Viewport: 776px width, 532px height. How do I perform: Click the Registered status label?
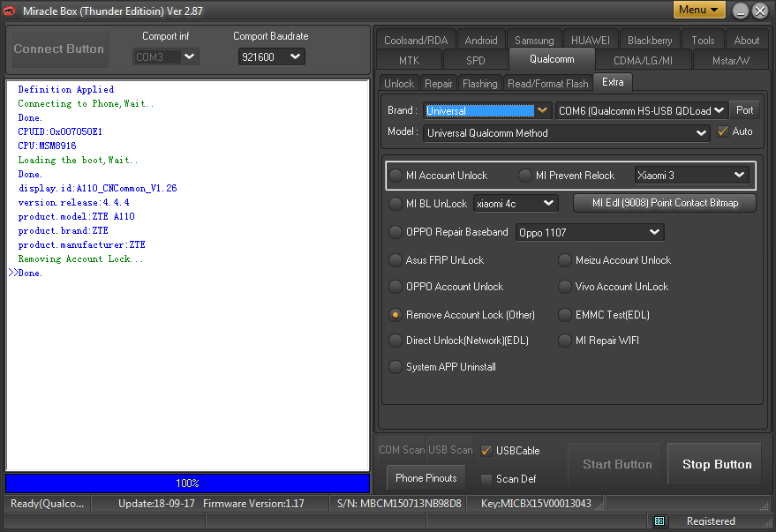(x=711, y=521)
